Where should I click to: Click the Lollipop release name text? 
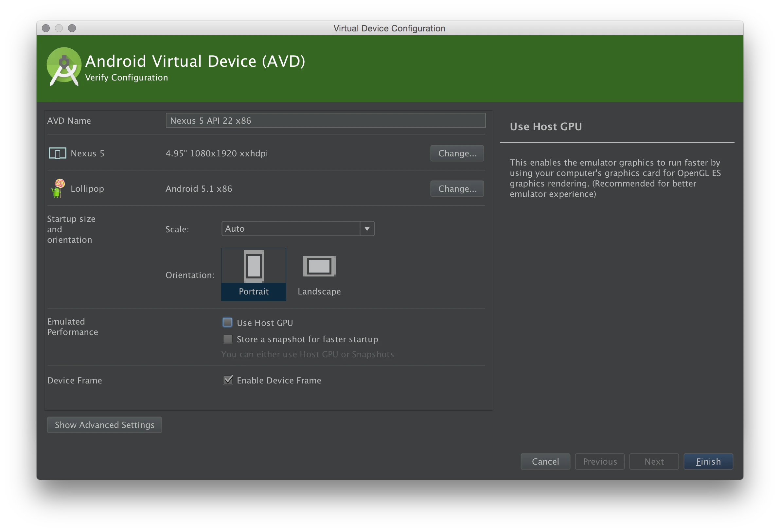(x=87, y=189)
